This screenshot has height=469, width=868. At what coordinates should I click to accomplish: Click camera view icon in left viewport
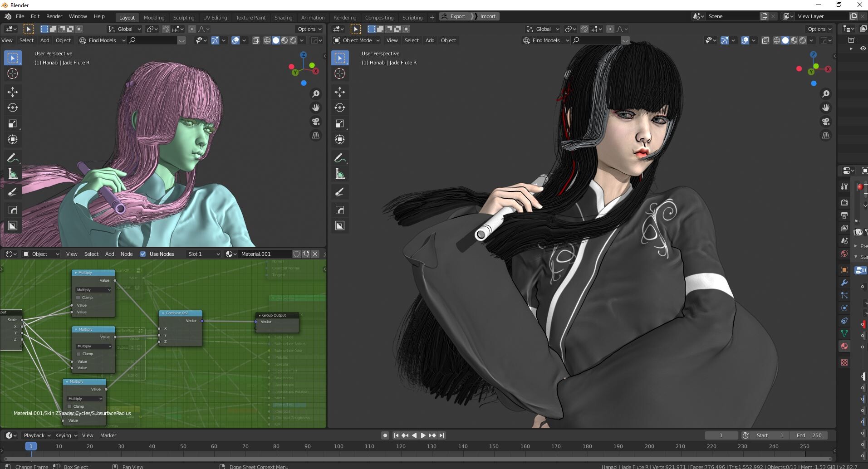point(316,122)
